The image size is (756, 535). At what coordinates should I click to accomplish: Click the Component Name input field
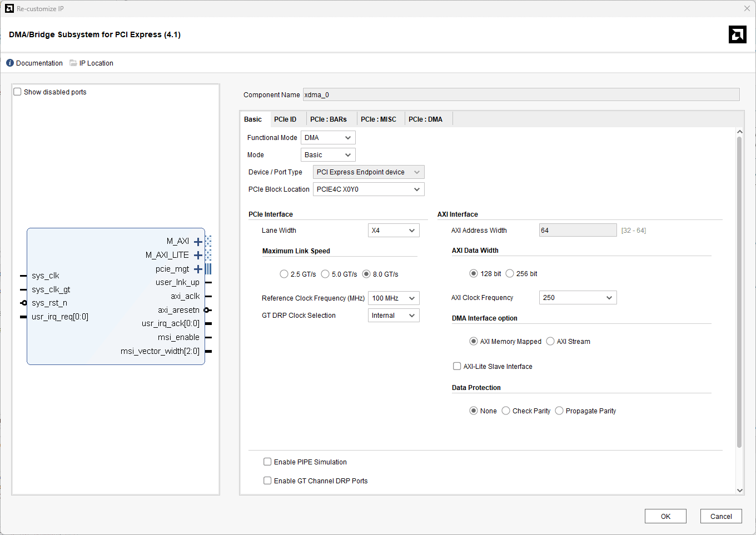[521, 95]
